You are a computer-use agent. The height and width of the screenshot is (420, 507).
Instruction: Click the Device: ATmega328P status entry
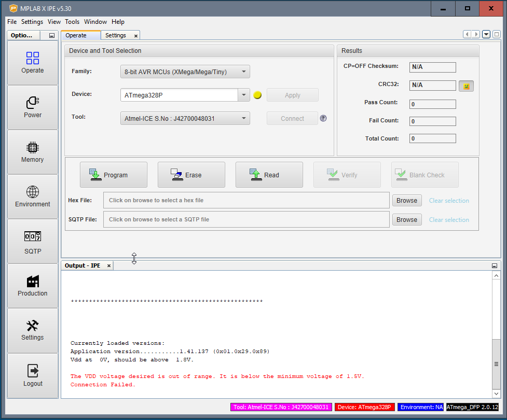(364, 407)
